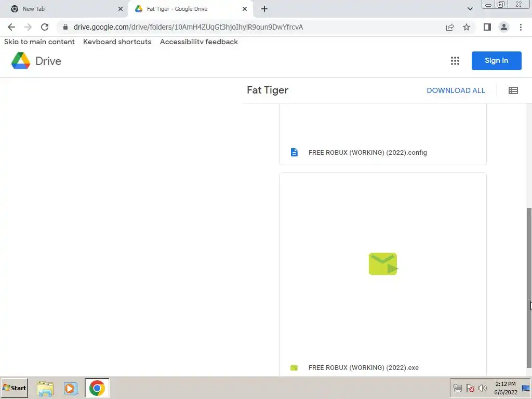The height and width of the screenshot is (399, 532).
Task: Click DOWNLOAD ALL
Action: pos(456,90)
